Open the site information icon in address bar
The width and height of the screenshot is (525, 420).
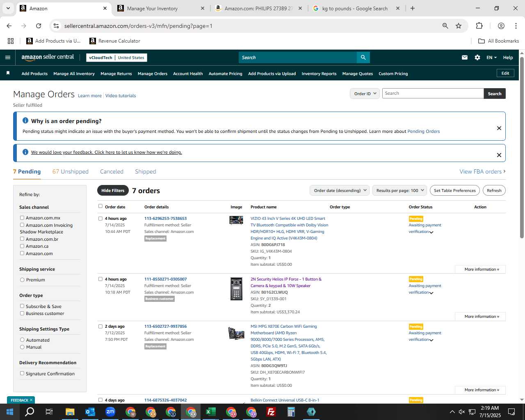pos(56,26)
